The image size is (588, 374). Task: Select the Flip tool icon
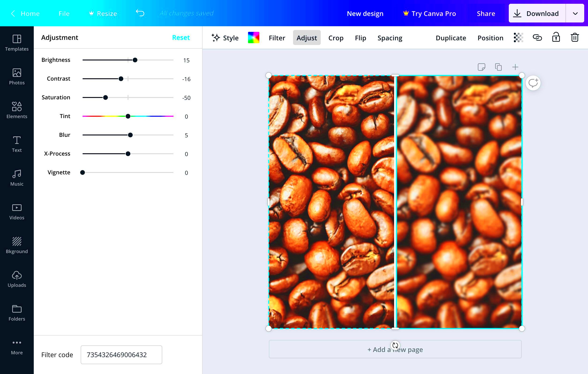pos(360,38)
